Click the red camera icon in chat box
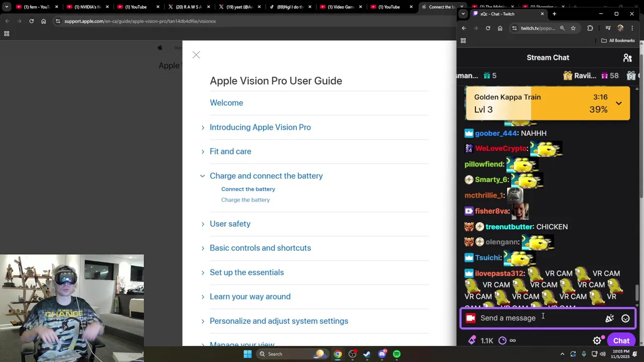Image resolution: width=644 pixels, height=362 pixels. [x=470, y=318]
